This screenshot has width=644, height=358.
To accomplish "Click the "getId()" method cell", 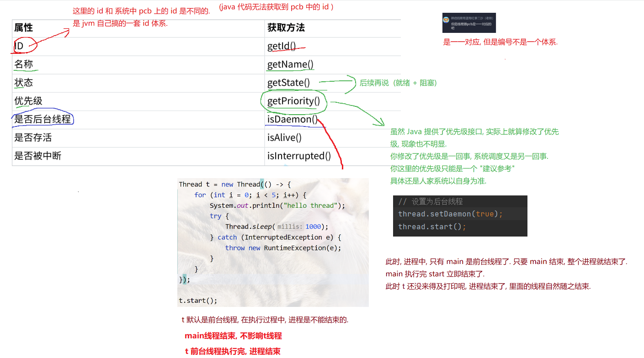I will tap(282, 46).
